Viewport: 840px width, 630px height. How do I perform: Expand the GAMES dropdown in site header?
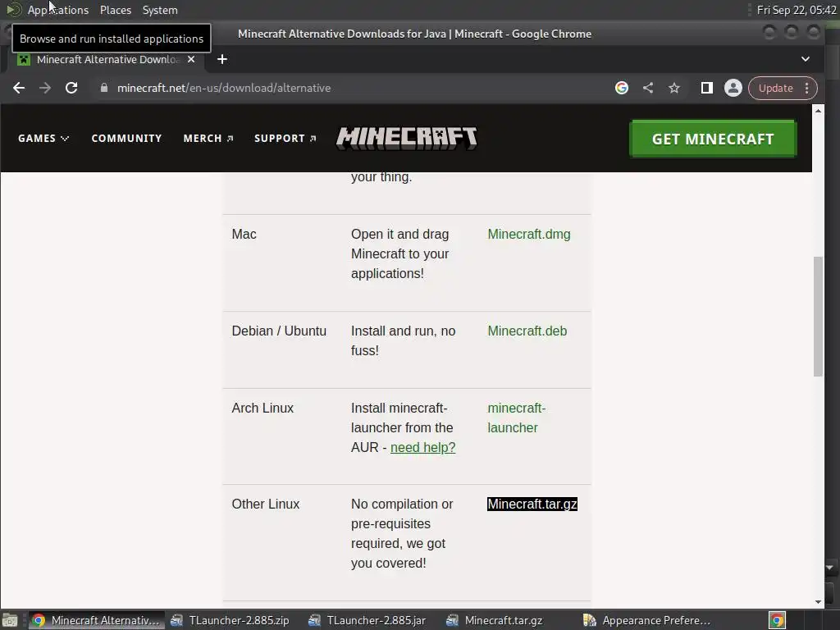(x=43, y=138)
